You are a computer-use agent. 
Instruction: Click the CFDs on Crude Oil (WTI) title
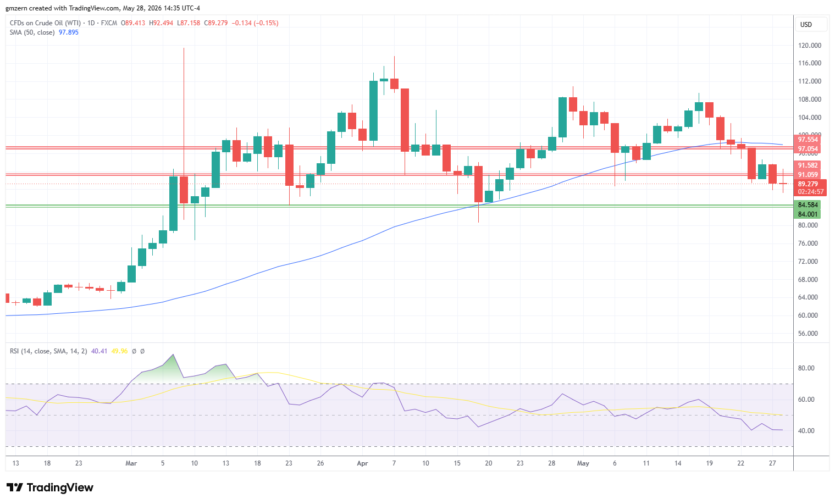(x=45, y=23)
